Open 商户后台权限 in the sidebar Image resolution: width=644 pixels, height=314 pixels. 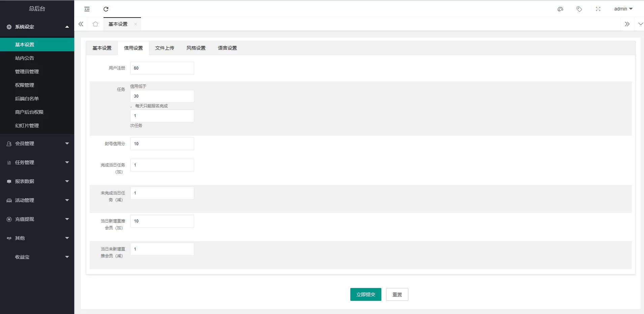37,112
